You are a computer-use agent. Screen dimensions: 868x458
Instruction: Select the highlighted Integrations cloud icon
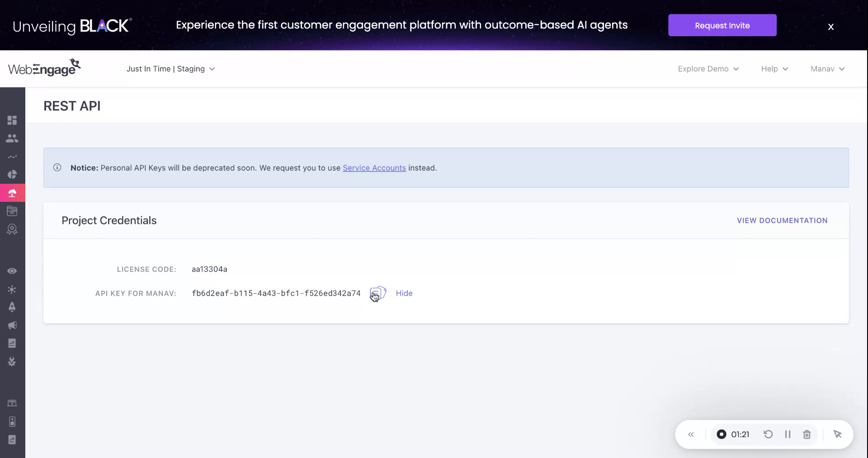(12, 193)
